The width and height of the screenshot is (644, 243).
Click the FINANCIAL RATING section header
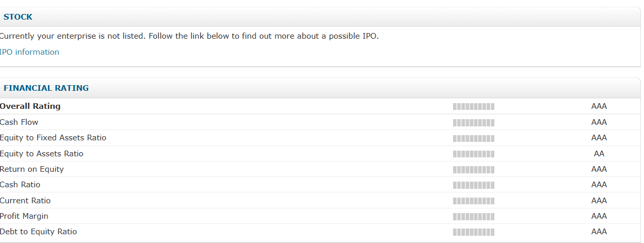[x=46, y=88]
